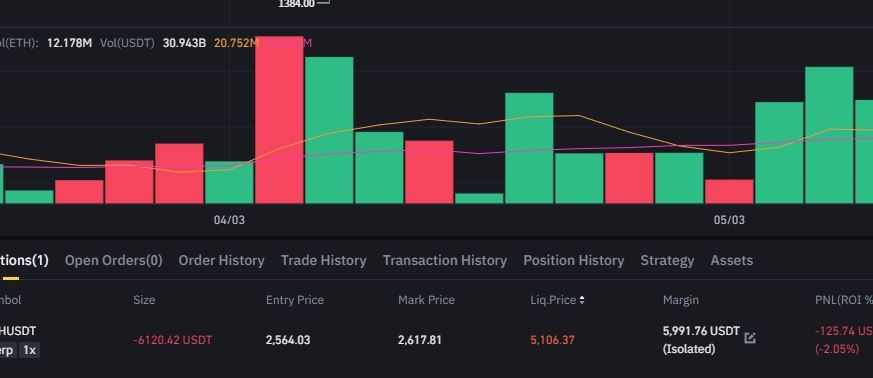Click the 05/03 date axis label
The height and width of the screenshot is (378, 873).
729,220
